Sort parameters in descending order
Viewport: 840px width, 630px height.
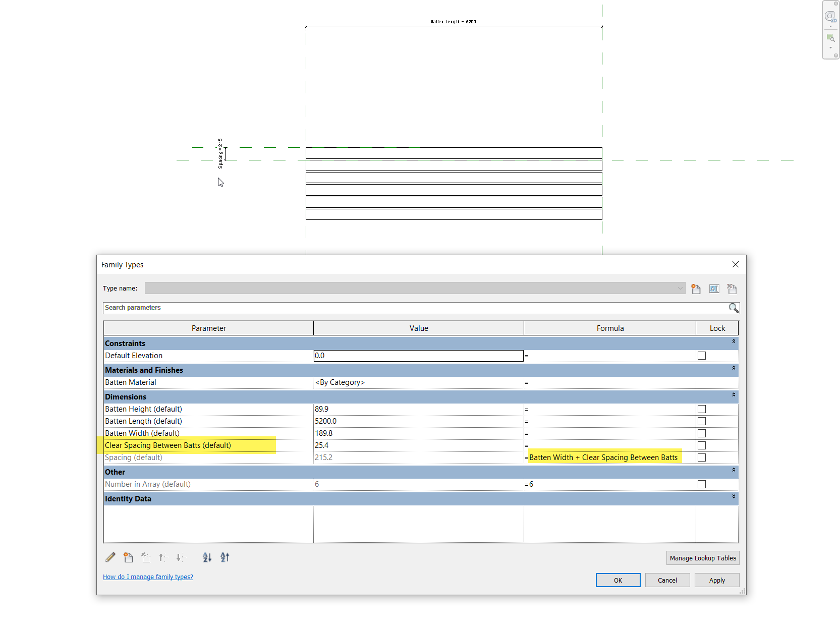(225, 557)
